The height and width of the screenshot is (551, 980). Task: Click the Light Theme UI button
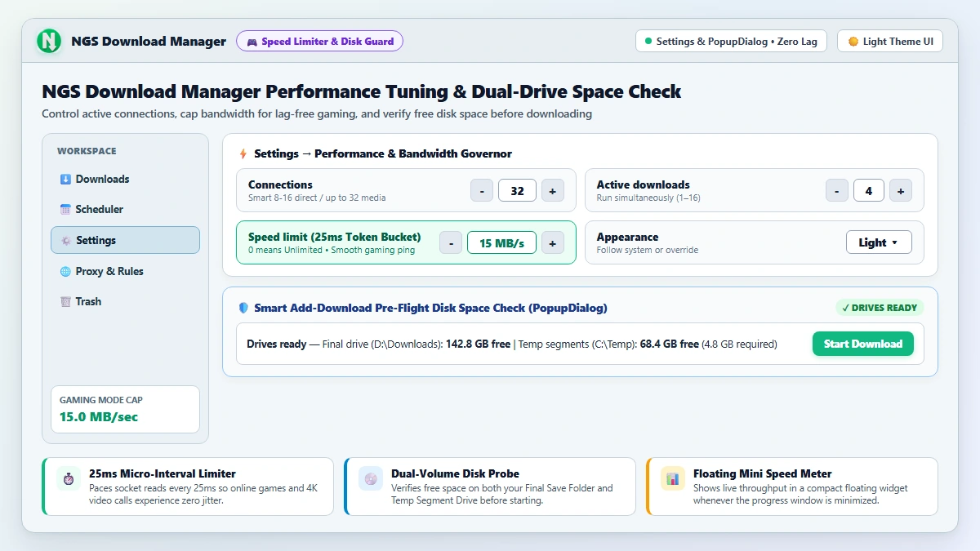[890, 41]
